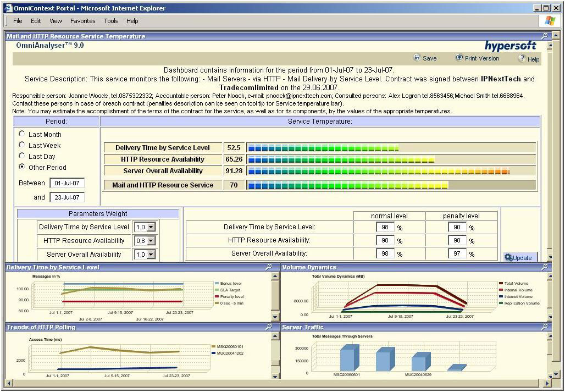Image resolution: width=565 pixels, height=392 pixels.
Task: Click the main panel scroll up arrow
Action: 550,46
